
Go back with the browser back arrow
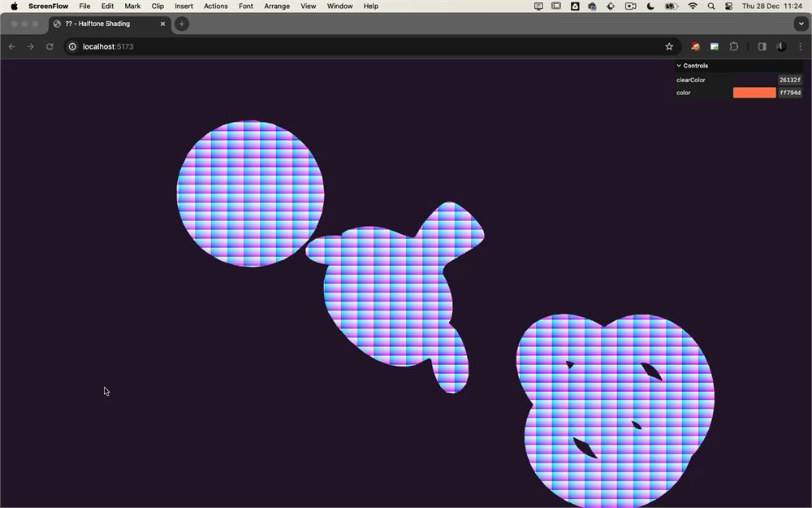pos(12,46)
